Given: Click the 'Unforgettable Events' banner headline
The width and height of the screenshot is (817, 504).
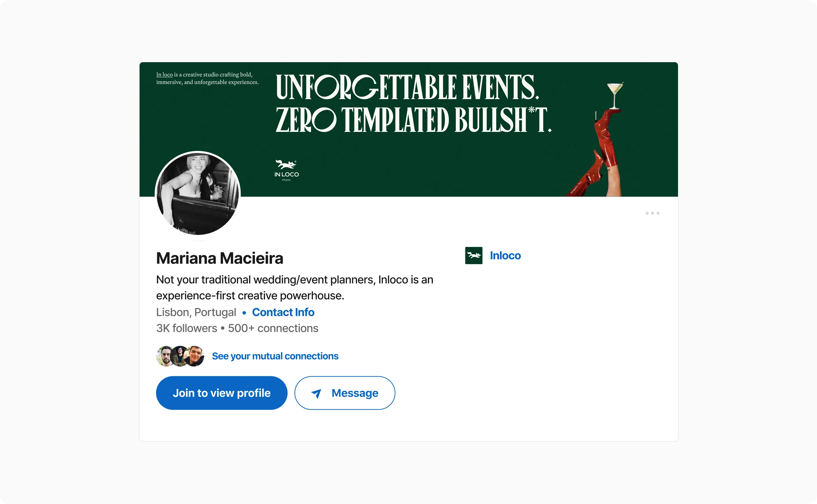Looking at the screenshot, I should tap(407, 87).
